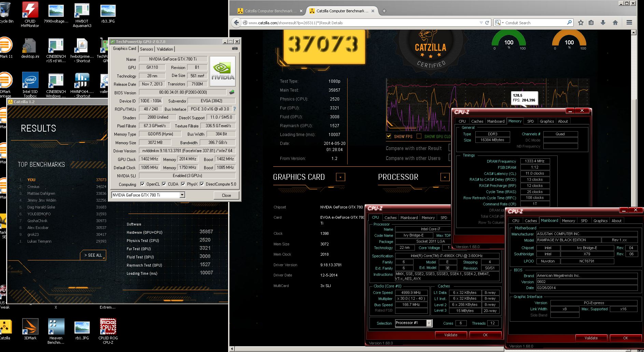Open Processor #1 selection dropdown in CPU-Z

(x=429, y=323)
